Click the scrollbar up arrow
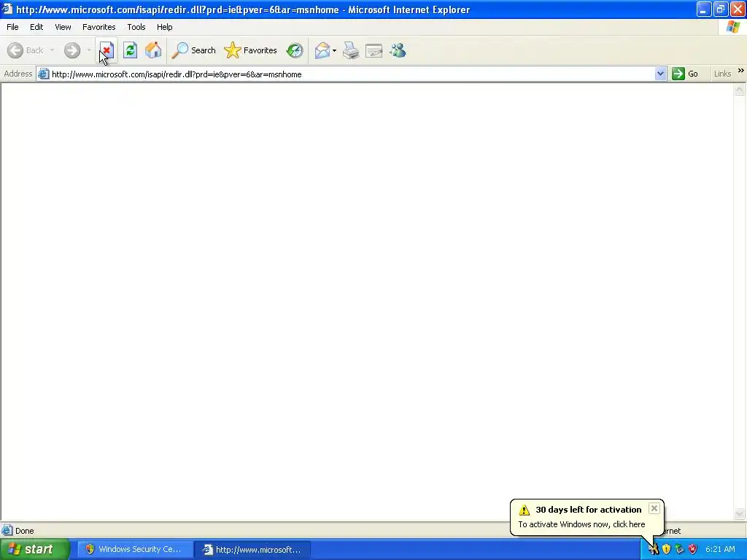747x560 pixels. pyautogui.click(x=740, y=90)
